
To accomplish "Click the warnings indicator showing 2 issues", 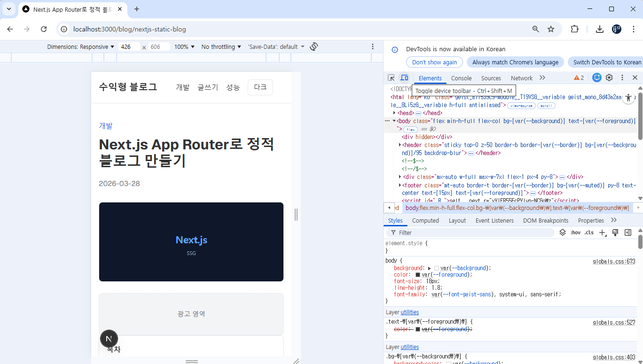I will (x=578, y=77).
